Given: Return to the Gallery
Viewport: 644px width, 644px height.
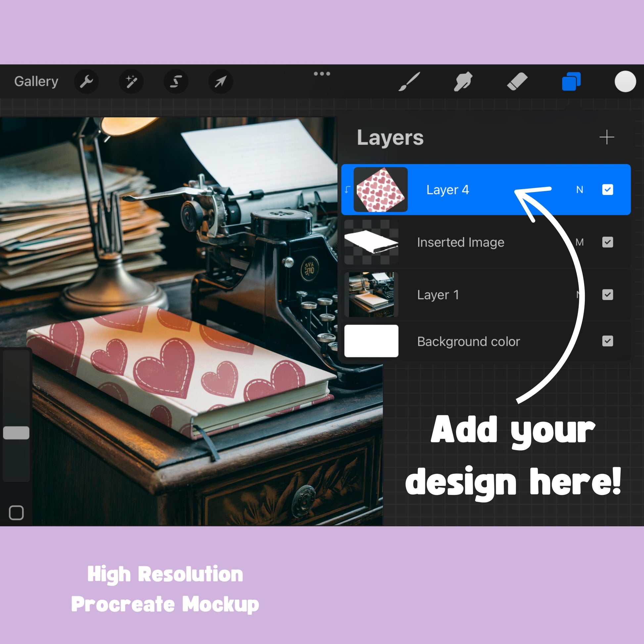Looking at the screenshot, I should (x=36, y=81).
